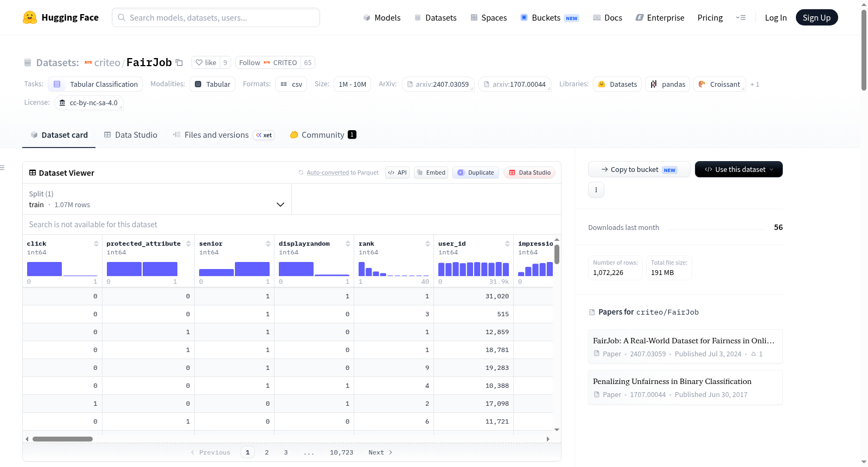Click the Log In link
This screenshot has height=467, width=868.
coord(776,17)
